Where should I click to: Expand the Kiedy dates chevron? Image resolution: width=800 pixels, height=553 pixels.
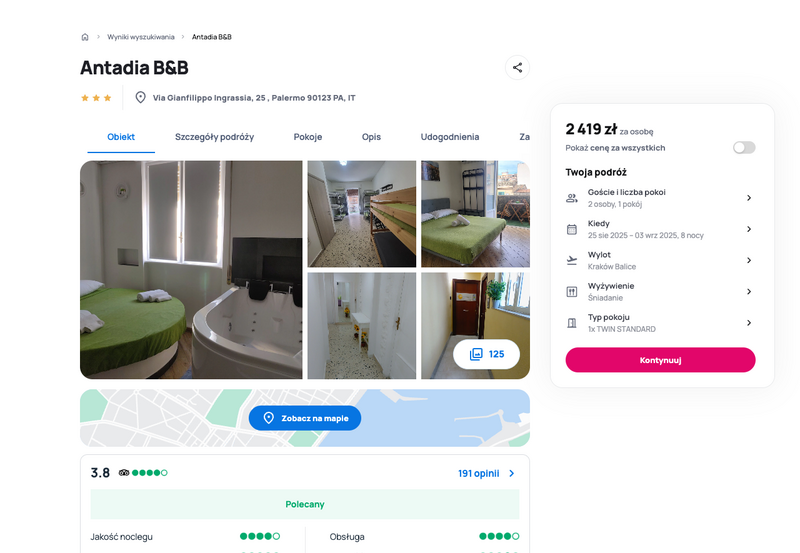pyautogui.click(x=749, y=229)
